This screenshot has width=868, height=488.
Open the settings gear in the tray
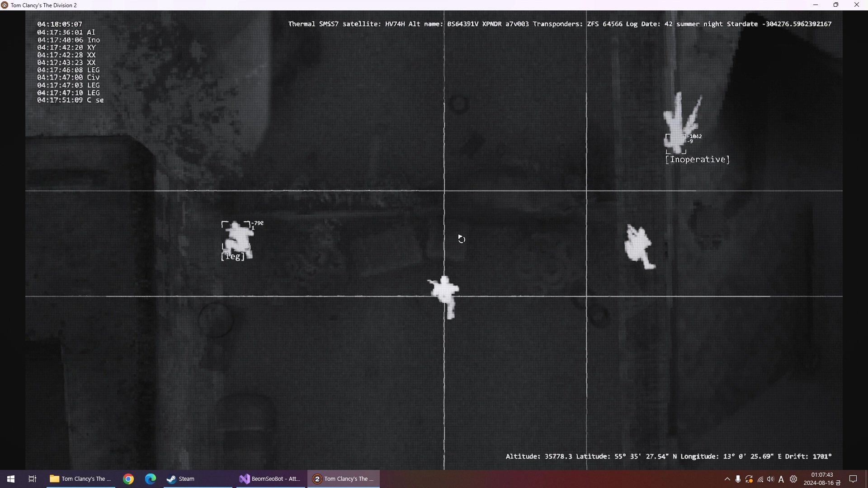[x=793, y=479]
